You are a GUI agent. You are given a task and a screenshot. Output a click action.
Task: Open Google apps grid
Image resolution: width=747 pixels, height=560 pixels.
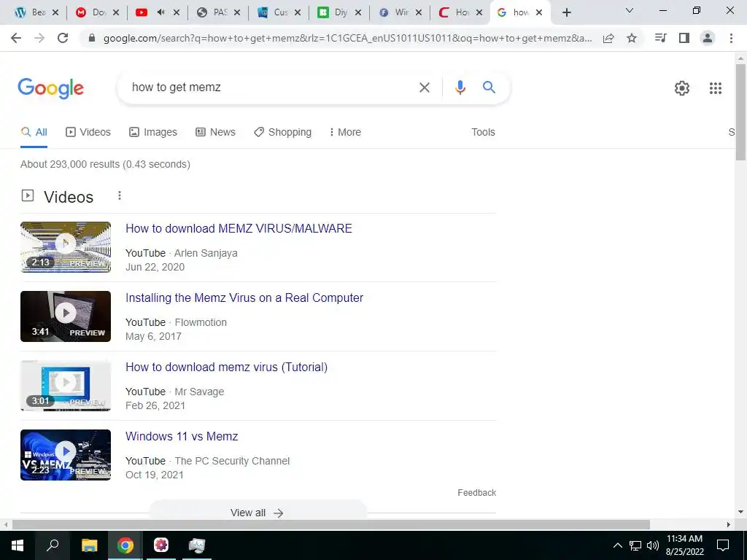[x=716, y=88]
